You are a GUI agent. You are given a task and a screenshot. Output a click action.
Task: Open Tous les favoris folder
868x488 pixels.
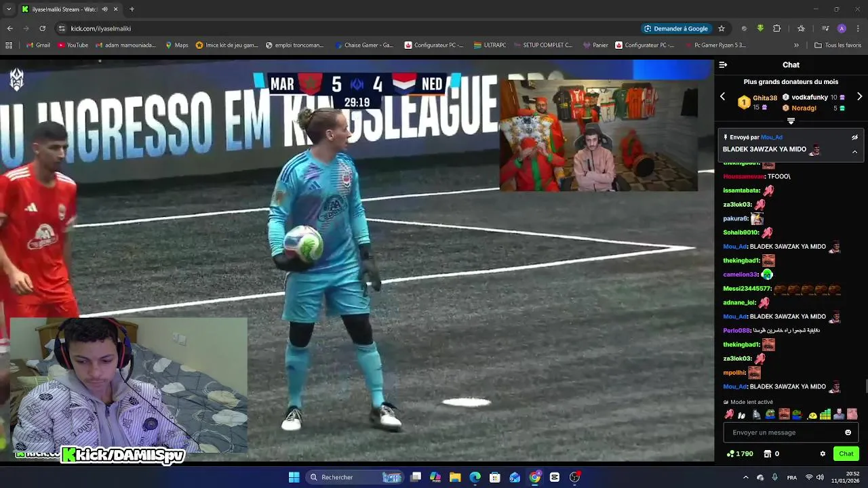point(838,45)
